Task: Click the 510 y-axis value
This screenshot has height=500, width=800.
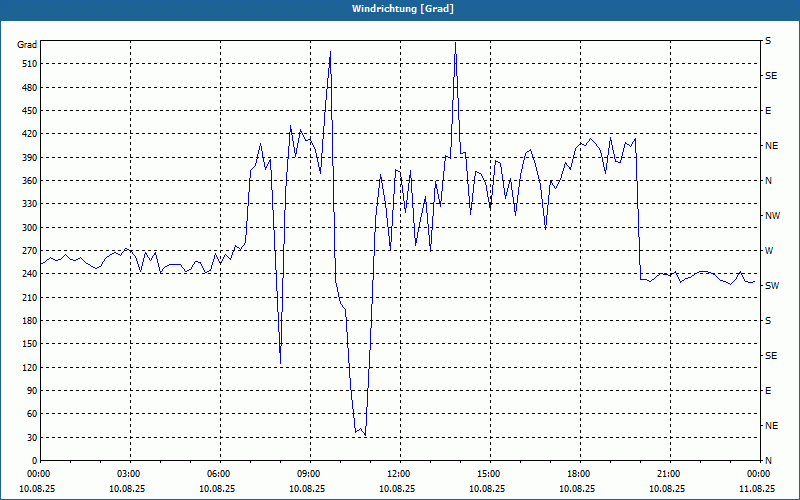Action: point(31,64)
